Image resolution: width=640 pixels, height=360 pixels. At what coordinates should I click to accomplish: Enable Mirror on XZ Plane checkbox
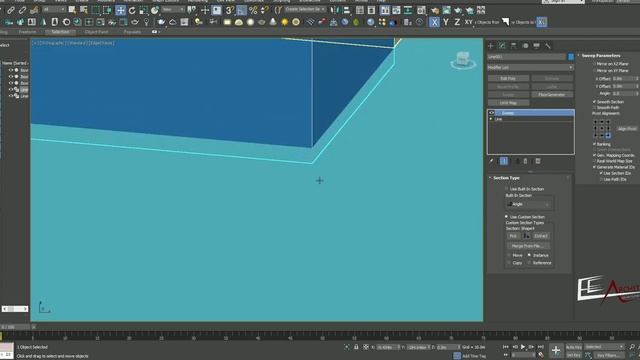594,64
